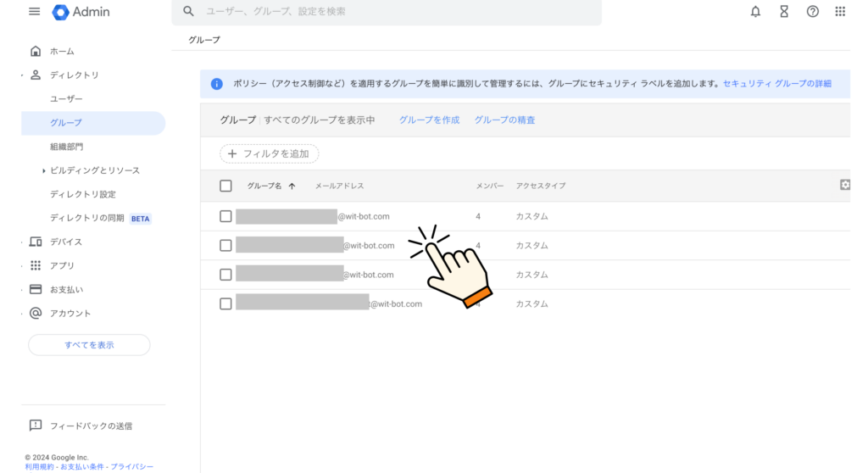The width and height of the screenshot is (868, 473).
Task: Open ユーザー in the sidebar
Action: pyautogui.click(x=66, y=99)
